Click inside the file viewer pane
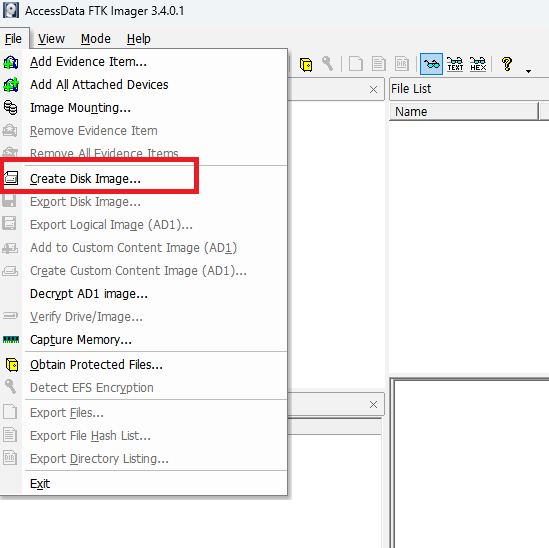Image resolution: width=549 pixels, height=548 pixels. click(x=471, y=464)
